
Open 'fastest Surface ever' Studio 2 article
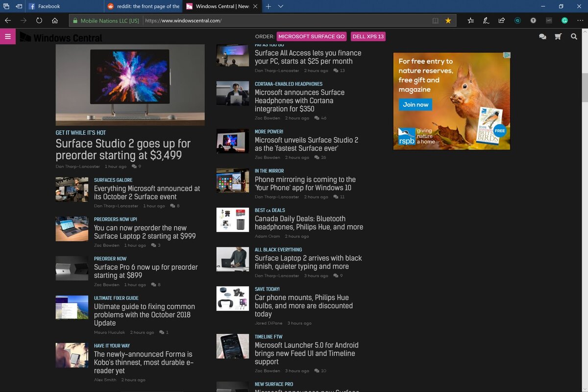[x=307, y=144]
